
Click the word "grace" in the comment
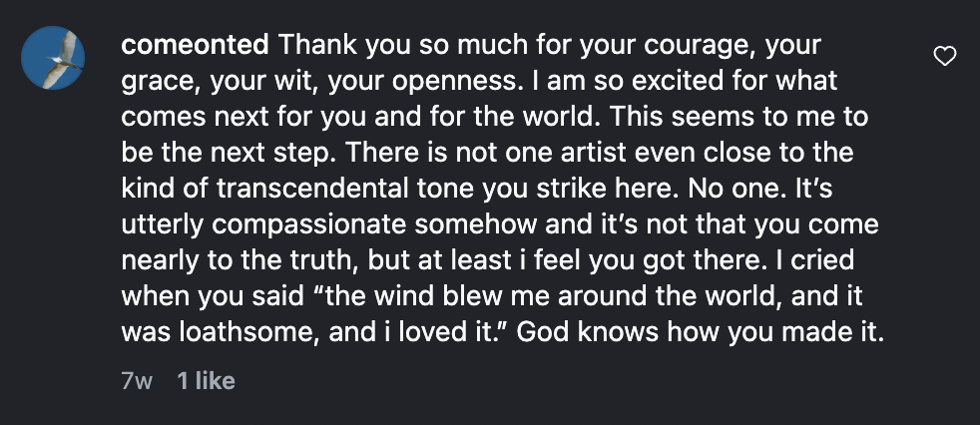[x=156, y=82]
